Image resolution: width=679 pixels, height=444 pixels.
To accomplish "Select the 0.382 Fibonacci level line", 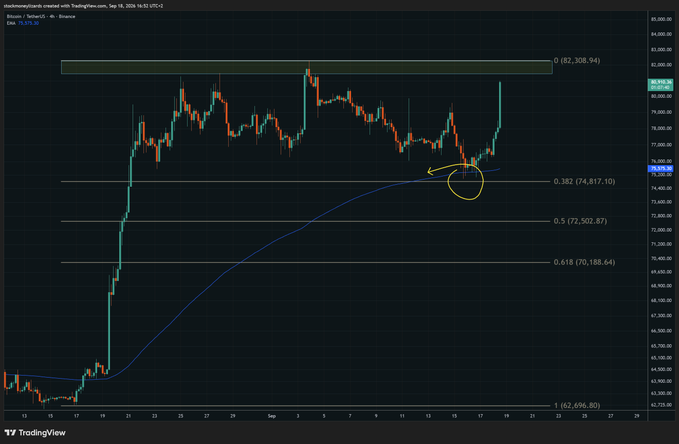I will click(x=305, y=181).
